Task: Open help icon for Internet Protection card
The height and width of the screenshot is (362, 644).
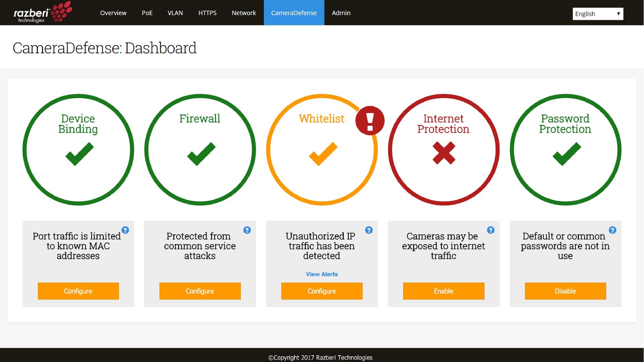Action: (x=490, y=230)
